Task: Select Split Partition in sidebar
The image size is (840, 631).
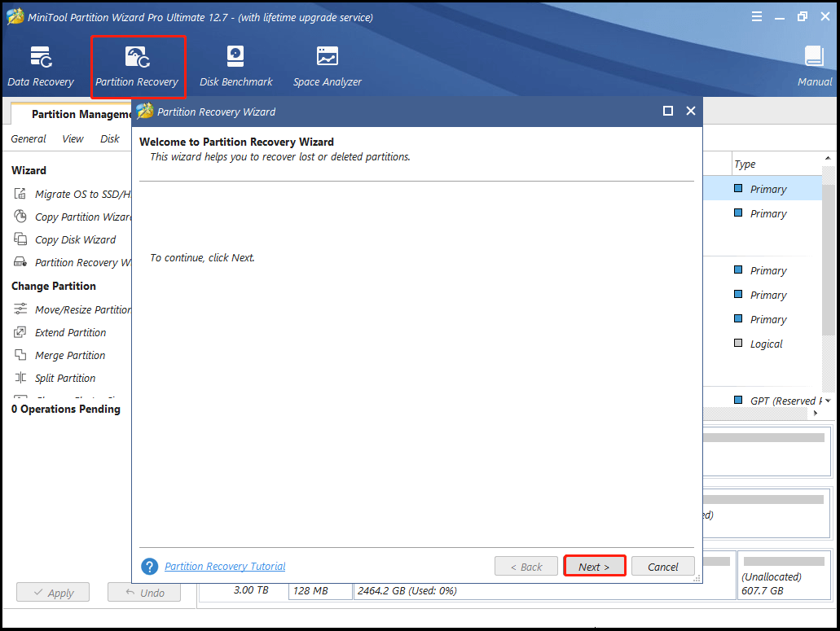Action: point(65,378)
